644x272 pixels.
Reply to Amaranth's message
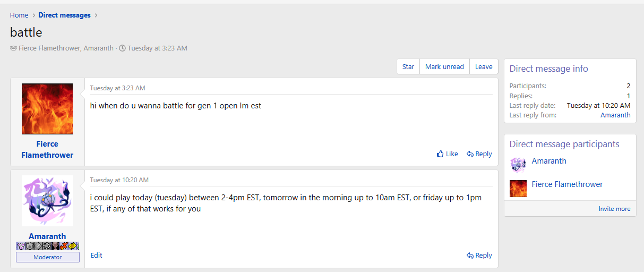pos(479,256)
